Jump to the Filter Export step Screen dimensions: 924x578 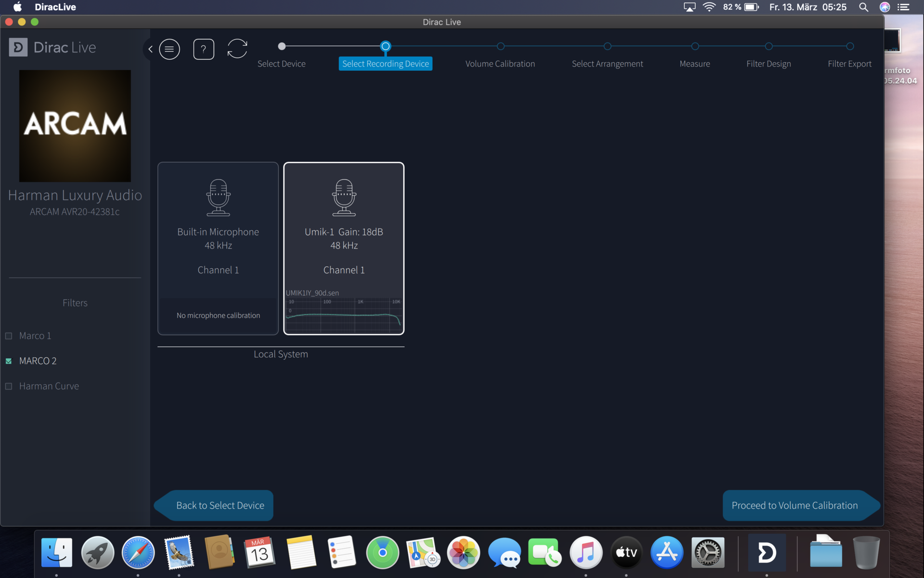click(x=850, y=64)
